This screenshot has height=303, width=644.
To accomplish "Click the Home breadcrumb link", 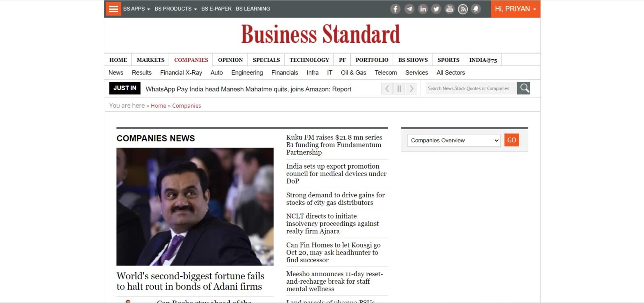I will (x=159, y=106).
